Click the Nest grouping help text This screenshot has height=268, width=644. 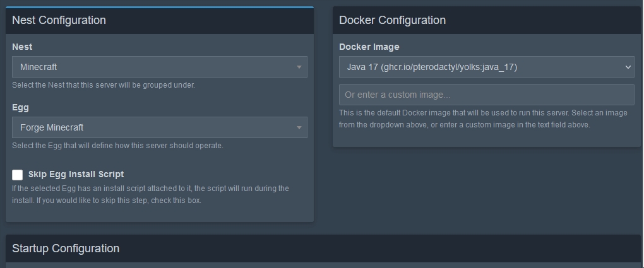(x=104, y=85)
